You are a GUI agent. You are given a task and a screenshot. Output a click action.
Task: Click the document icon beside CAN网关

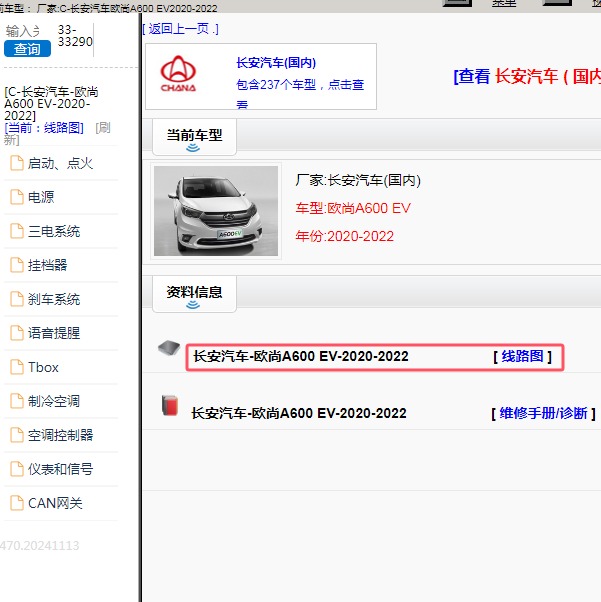click(17, 503)
